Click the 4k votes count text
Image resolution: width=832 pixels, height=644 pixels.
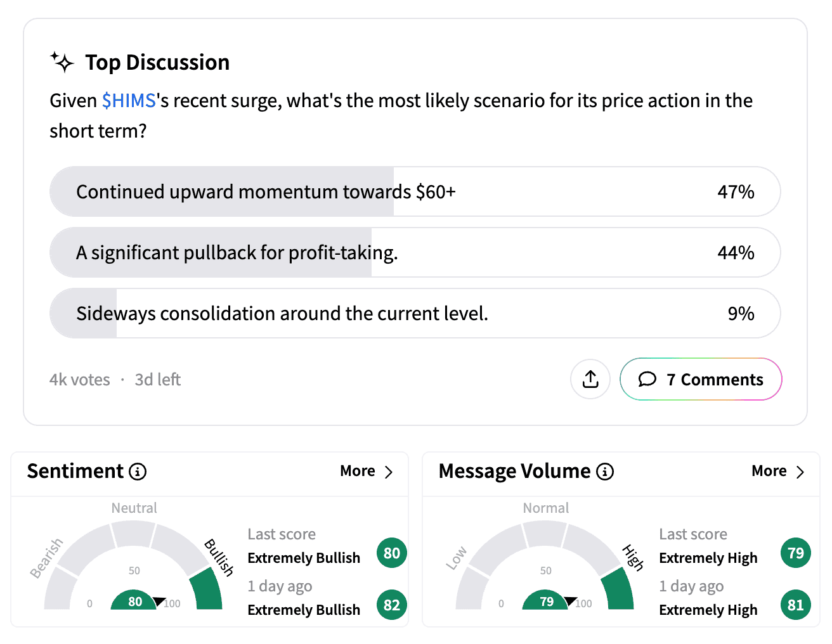coord(80,380)
